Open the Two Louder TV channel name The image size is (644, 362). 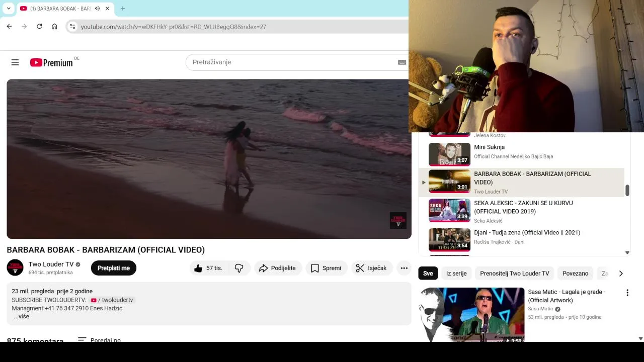[51, 264]
